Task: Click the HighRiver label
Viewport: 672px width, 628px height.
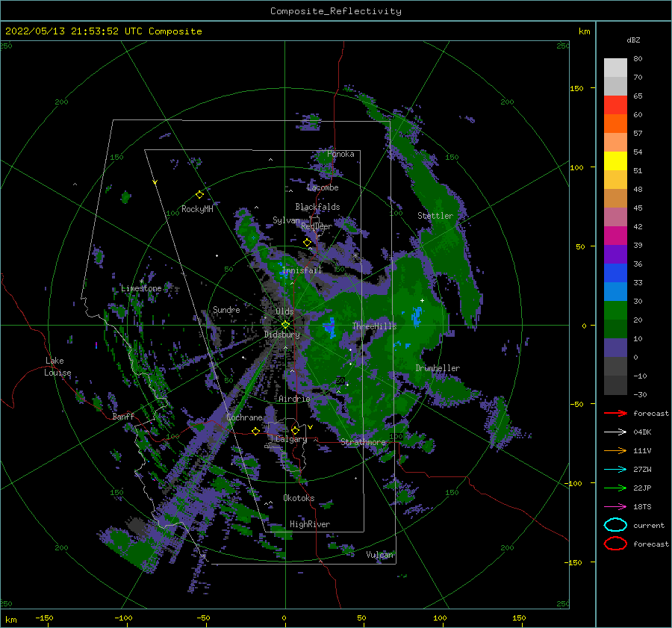Action: click(309, 524)
